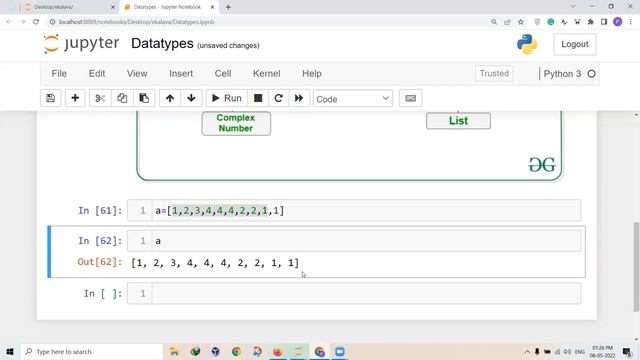Reload the page
The height and width of the screenshot is (360, 640).
click(36, 22)
